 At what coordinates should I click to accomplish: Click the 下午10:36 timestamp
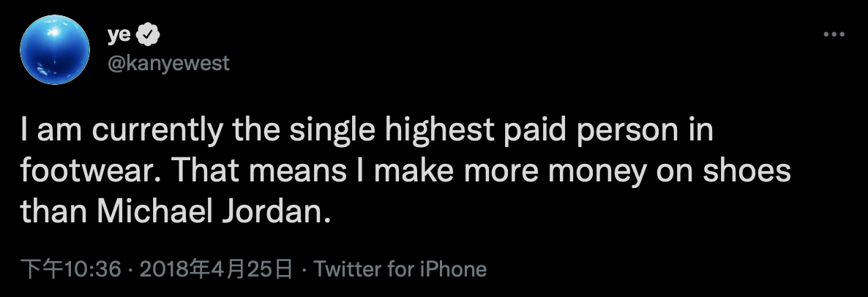tap(70, 269)
